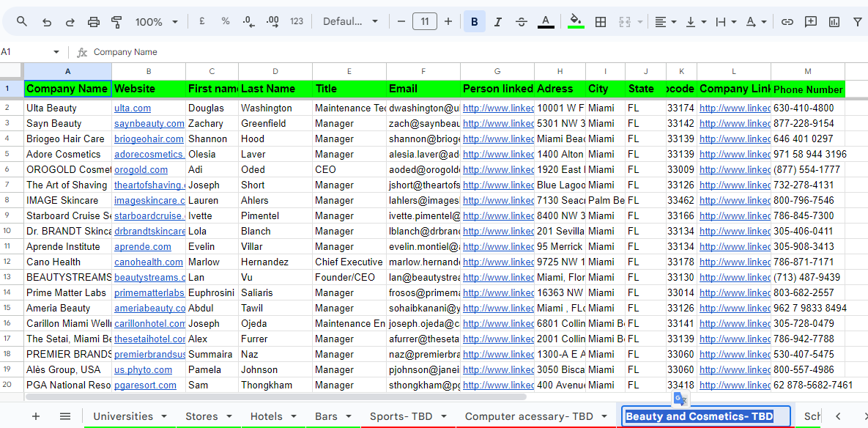The height and width of the screenshot is (428, 868).
Task: Toggle italic formatting
Action: [x=498, y=22]
